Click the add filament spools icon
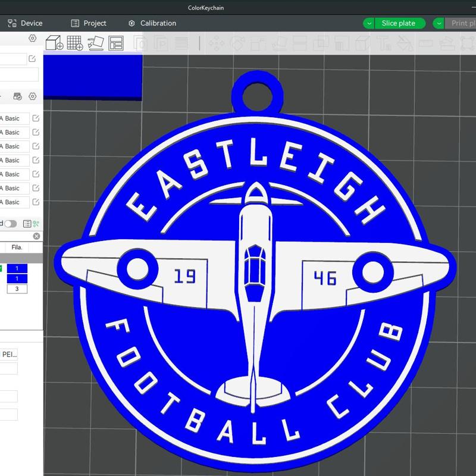Screen dimensions: 476x476 17,96
